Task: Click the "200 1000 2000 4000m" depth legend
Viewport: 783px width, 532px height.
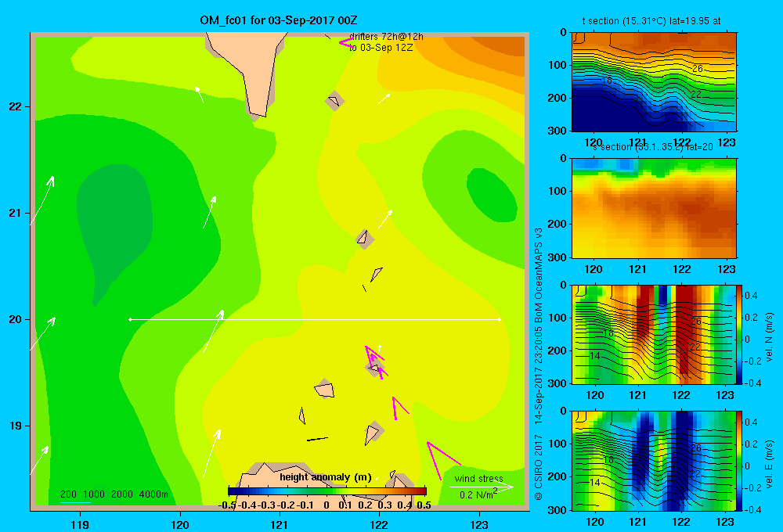Action: click(114, 494)
